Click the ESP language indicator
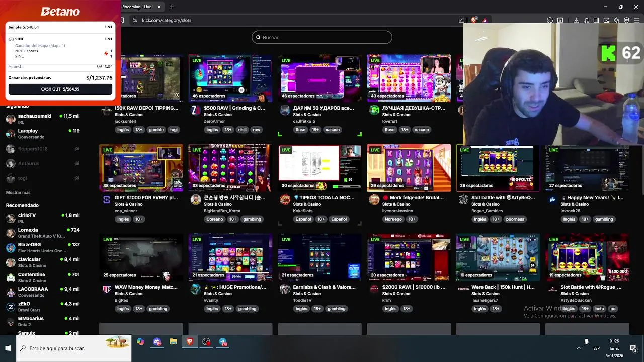Screen dimensions: 644x362 pos(596,348)
